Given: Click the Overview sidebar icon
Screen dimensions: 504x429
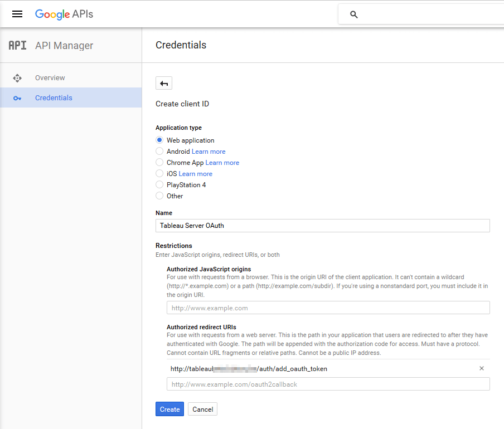Looking at the screenshot, I should (x=17, y=78).
